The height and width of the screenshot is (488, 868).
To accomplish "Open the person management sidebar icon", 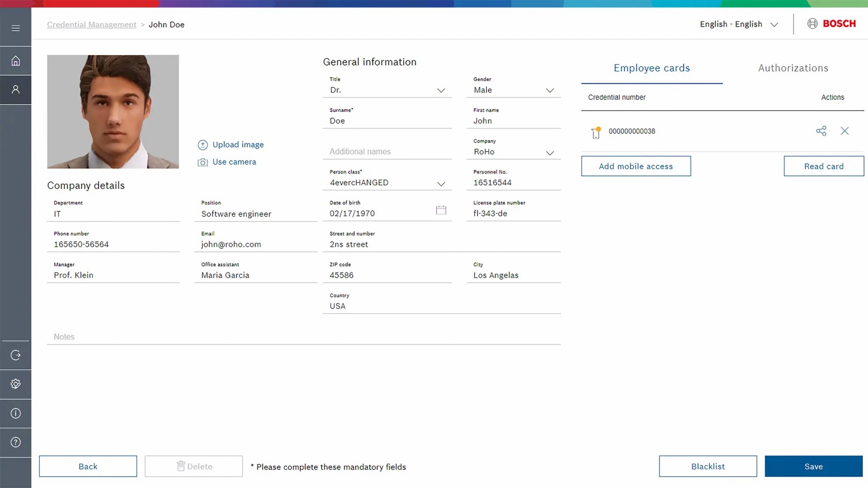I will [x=16, y=90].
